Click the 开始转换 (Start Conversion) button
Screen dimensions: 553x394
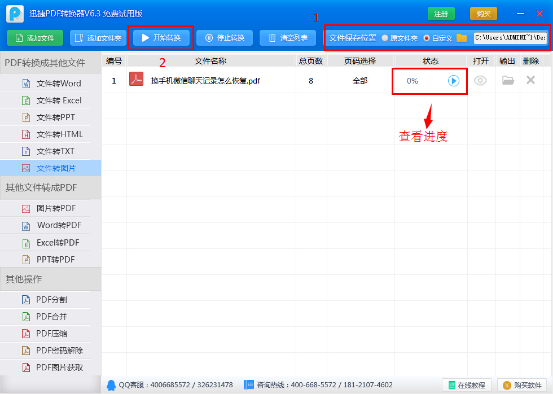point(162,38)
